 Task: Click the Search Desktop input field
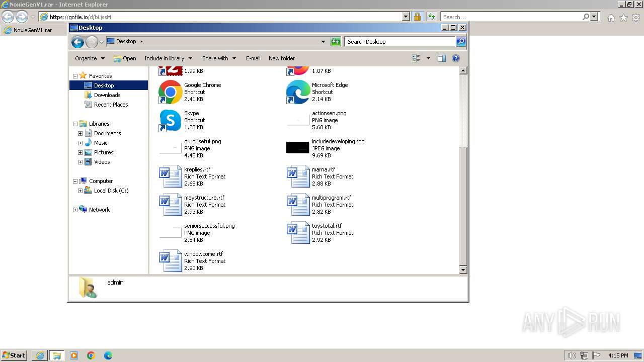coord(400,42)
